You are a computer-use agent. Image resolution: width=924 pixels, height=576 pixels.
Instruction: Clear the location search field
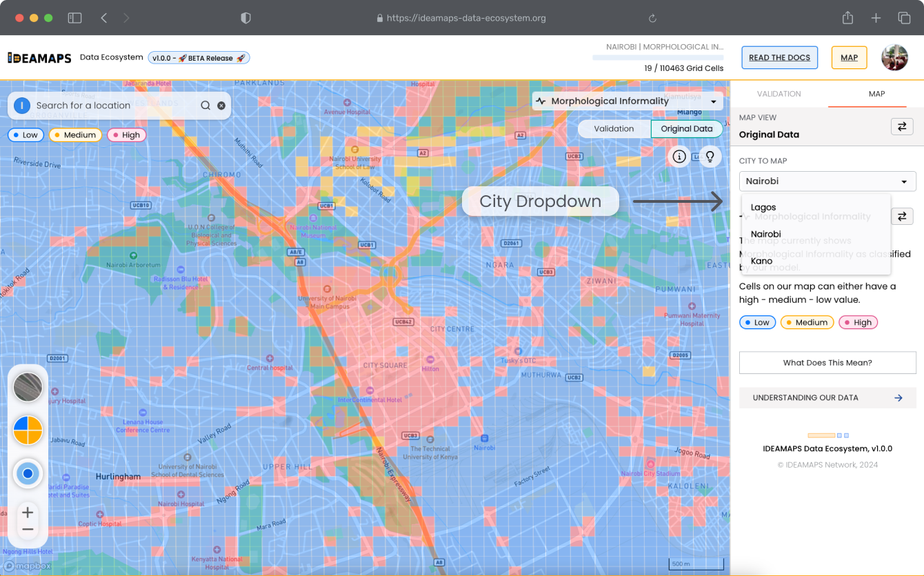point(221,106)
